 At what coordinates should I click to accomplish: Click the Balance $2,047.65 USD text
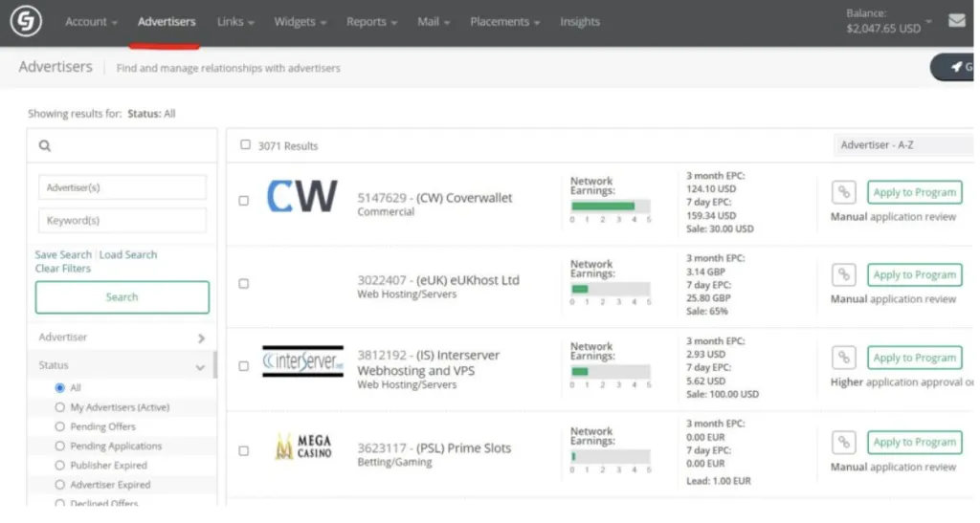[883, 21]
